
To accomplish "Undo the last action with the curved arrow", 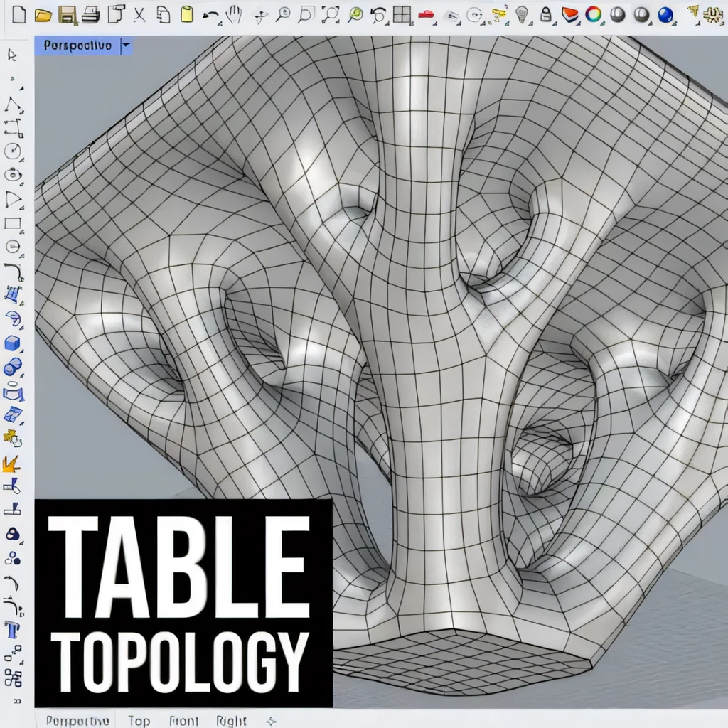I will click(211, 16).
